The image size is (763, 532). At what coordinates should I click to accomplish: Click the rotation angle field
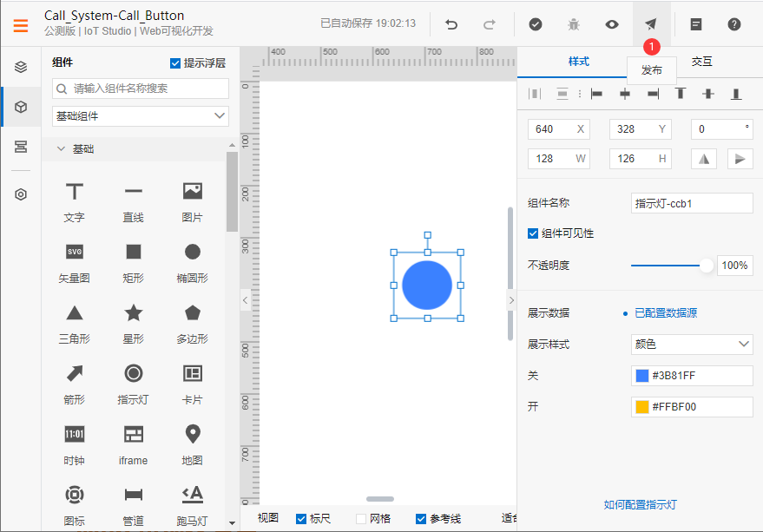[x=721, y=129]
